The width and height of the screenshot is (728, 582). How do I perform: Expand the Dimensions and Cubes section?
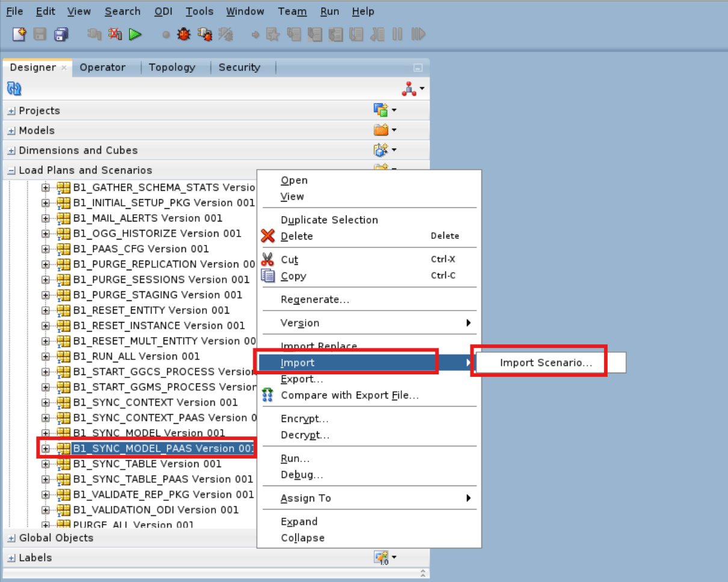point(11,150)
